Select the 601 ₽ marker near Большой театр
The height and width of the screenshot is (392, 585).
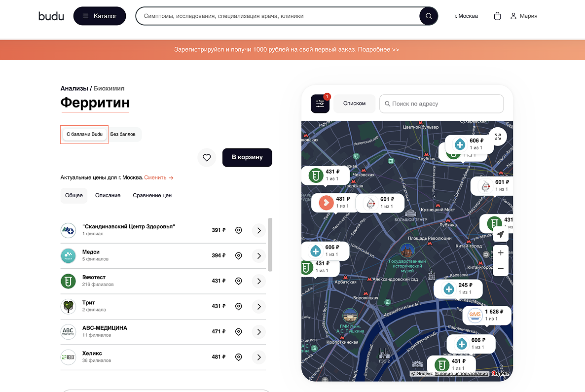[x=380, y=203]
